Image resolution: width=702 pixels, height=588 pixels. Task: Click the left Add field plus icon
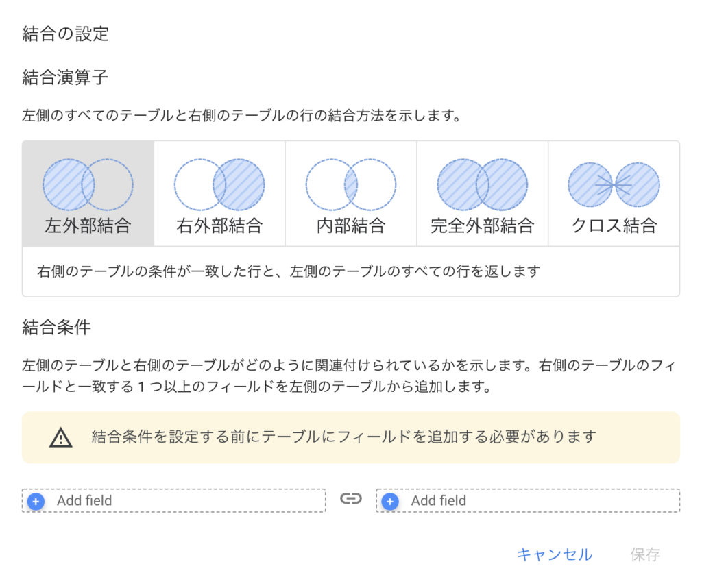tap(36, 501)
